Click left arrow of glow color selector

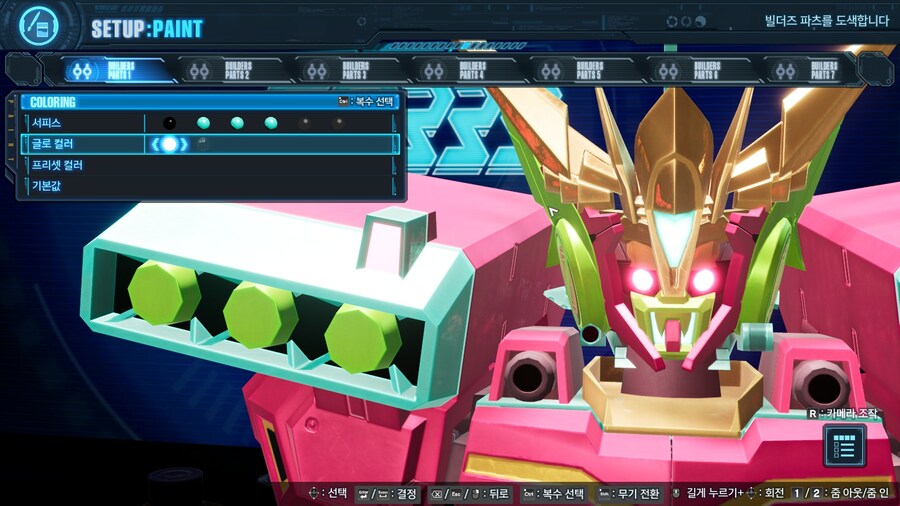pos(155,144)
